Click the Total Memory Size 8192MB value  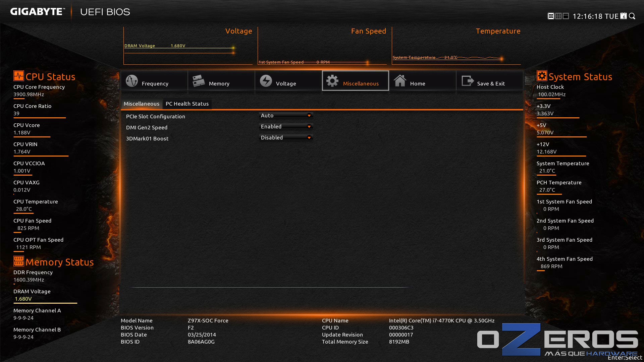click(399, 342)
